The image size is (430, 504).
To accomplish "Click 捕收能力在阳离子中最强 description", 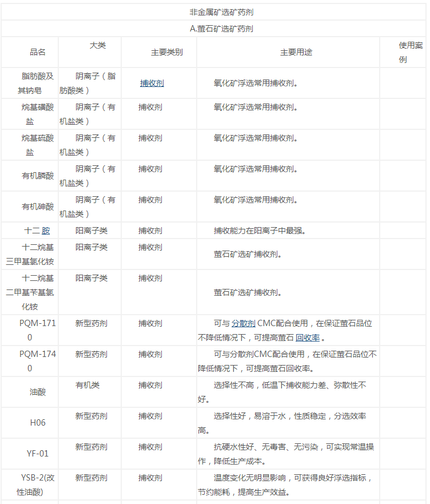I will (260, 231).
